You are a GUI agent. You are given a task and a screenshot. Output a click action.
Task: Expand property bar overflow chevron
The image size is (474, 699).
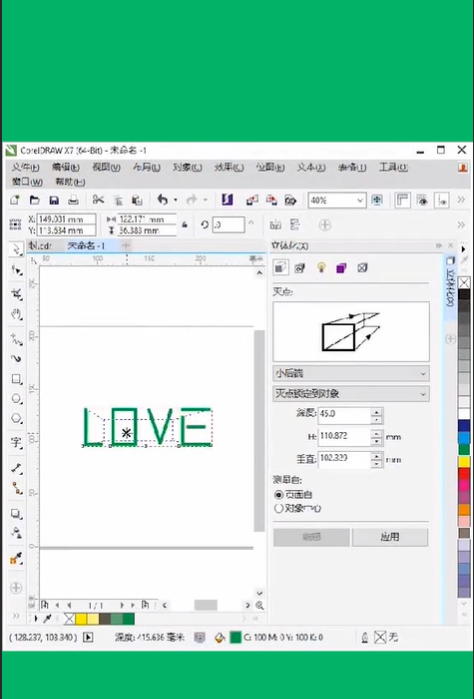[461, 225]
